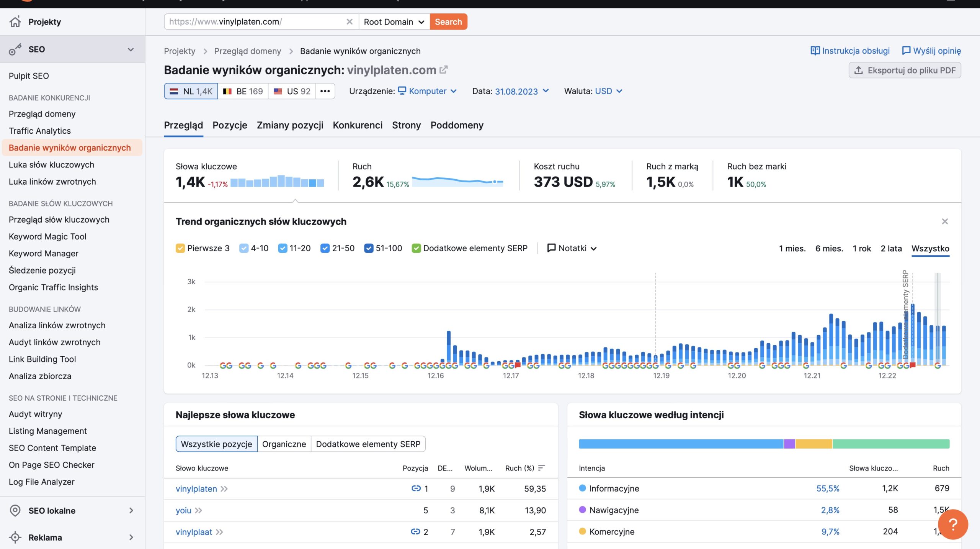This screenshot has height=549, width=980.
Task: Clear the domain search field with X
Action: tap(350, 22)
